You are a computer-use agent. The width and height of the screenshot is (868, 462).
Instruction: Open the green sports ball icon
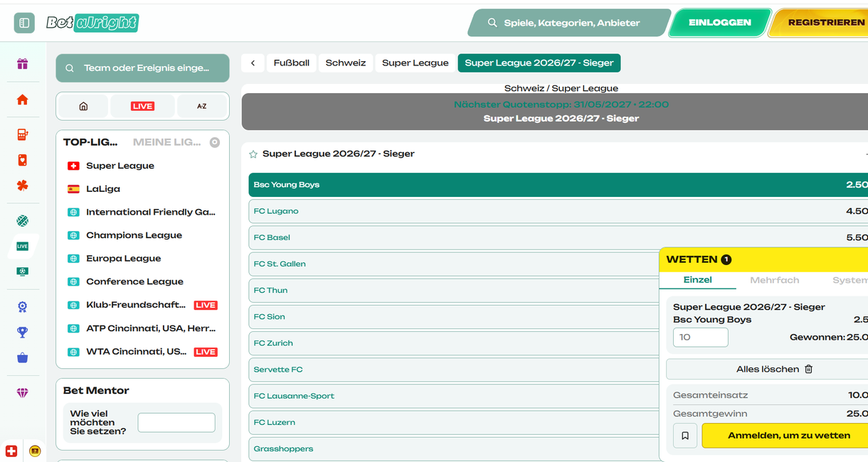pyautogui.click(x=23, y=221)
